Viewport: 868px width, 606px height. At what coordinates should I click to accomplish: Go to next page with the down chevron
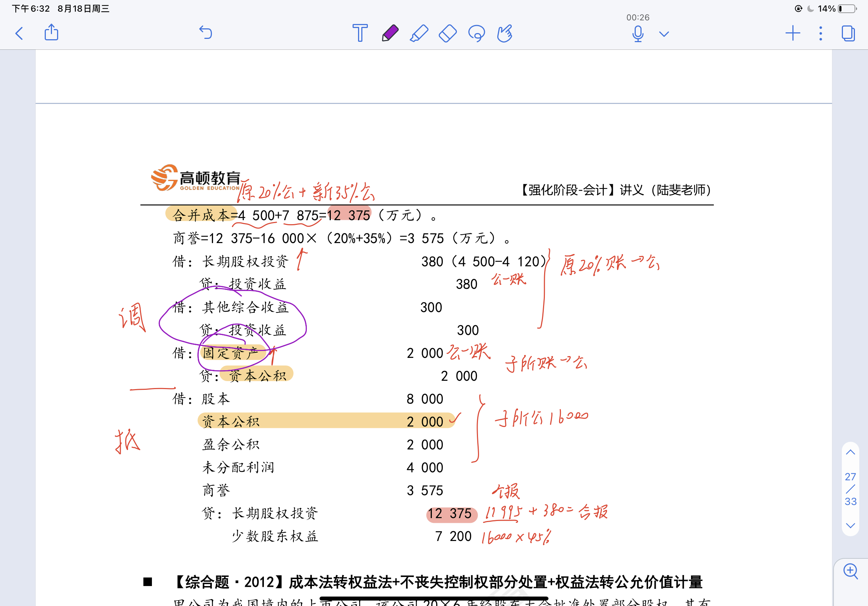(x=850, y=525)
